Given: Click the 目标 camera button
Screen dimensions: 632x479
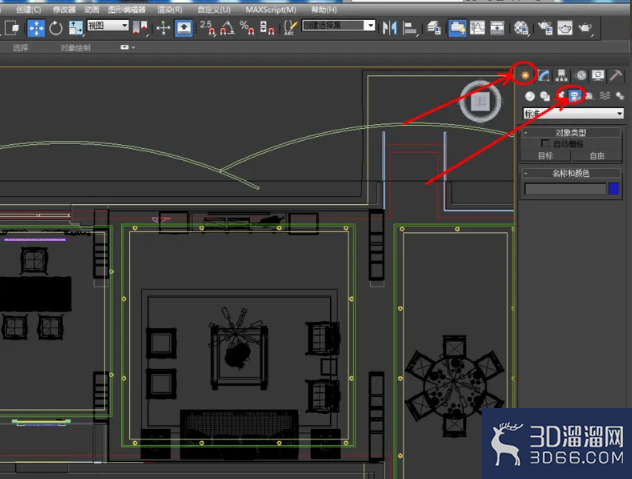Looking at the screenshot, I should tap(546, 156).
